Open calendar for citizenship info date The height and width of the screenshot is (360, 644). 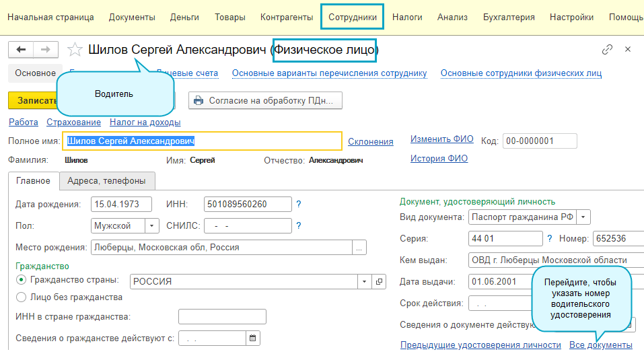coord(252,338)
